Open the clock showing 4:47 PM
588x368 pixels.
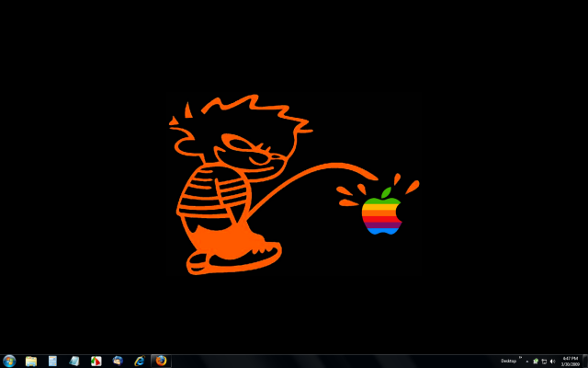(x=571, y=362)
